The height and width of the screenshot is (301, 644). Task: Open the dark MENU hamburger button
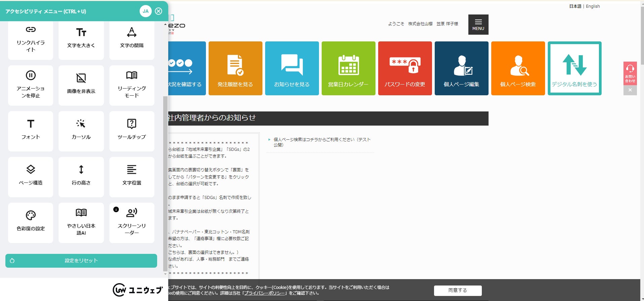point(478,25)
